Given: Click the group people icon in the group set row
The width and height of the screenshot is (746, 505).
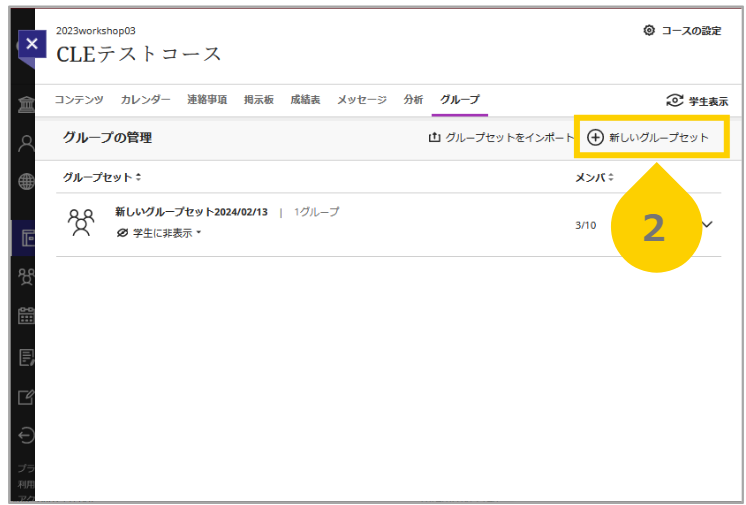Looking at the screenshot, I should click(81, 222).
